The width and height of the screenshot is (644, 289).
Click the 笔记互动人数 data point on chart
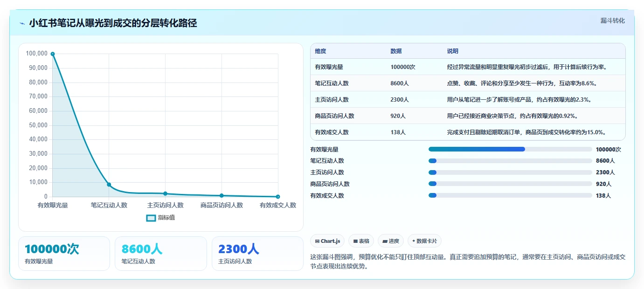(x=109, y=185)
